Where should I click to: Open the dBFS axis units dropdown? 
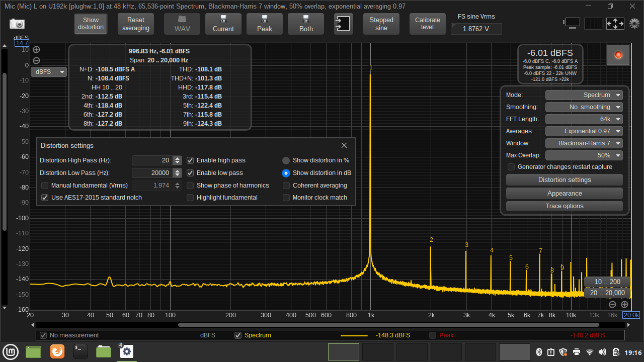(x=49, y=72)
